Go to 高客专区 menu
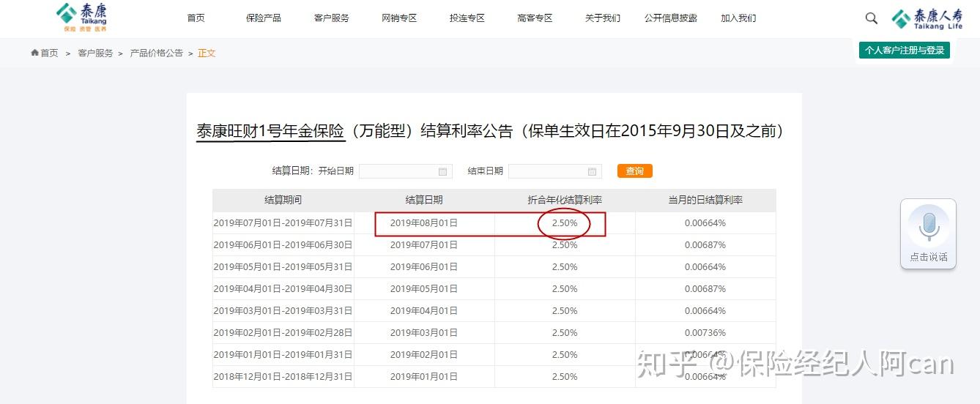The image size is (980, 404). 535,18
